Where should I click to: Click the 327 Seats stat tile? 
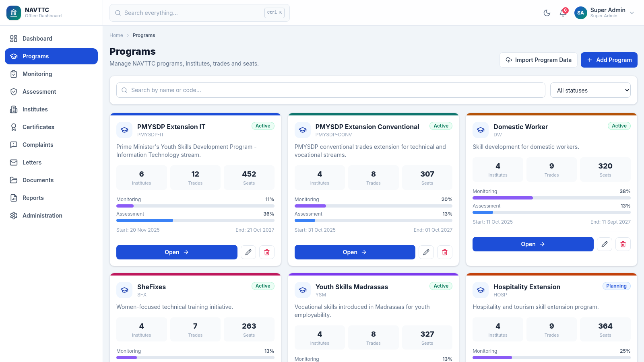(427, 337)
